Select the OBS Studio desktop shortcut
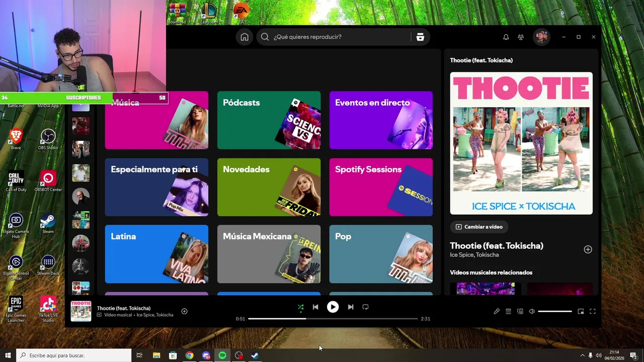Viewport: 644px width, 362px height. (48, 139)
